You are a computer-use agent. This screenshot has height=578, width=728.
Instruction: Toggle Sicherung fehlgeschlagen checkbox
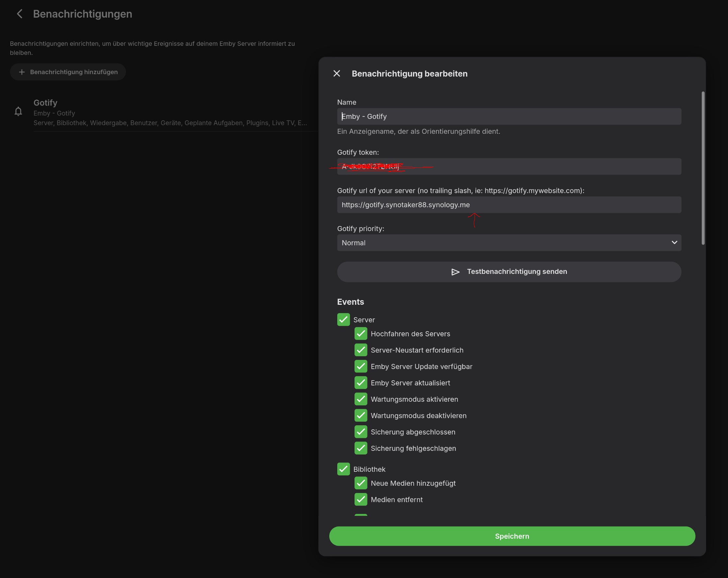(361, 448)
